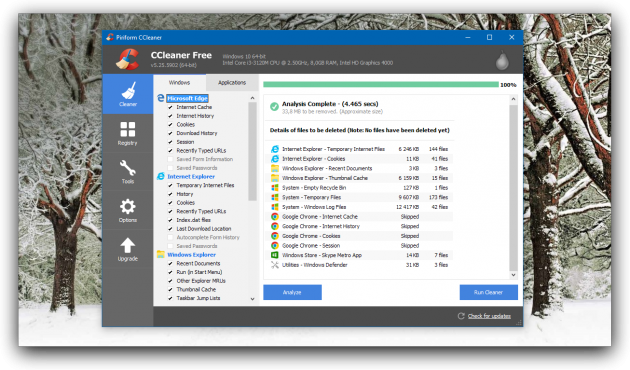Uncheck Edge Internet Cache checkbox
The height and width of the screenshot is (370, 630).
[x=170, y=107]
